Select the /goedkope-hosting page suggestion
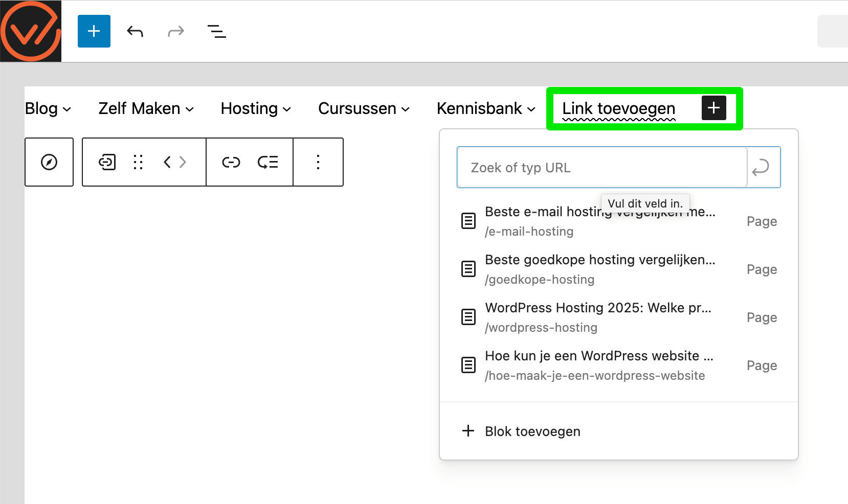 coord(599,269)
